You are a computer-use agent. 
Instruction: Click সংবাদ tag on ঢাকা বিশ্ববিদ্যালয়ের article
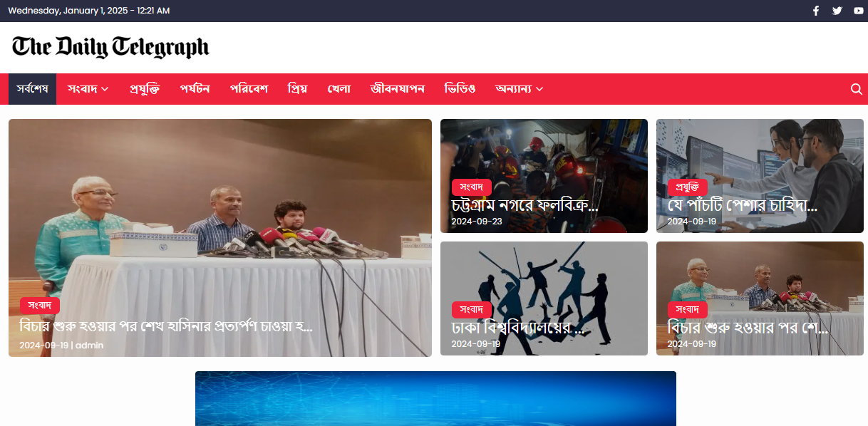(472, 310)
